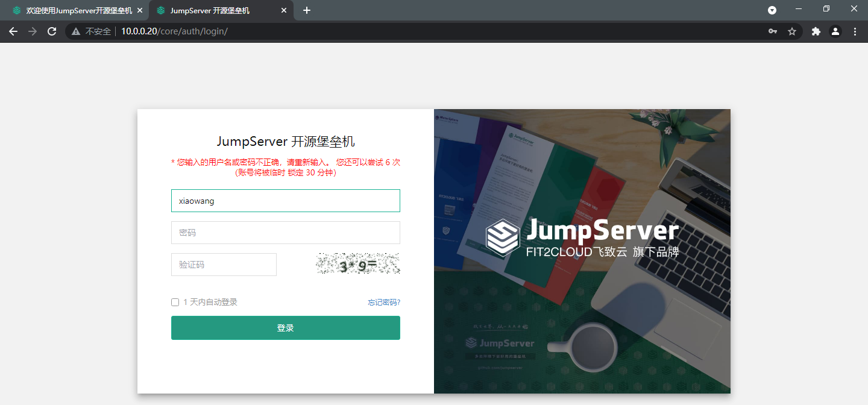Enable the 1 天内自动登录 checkbox

tap(175, 303)
